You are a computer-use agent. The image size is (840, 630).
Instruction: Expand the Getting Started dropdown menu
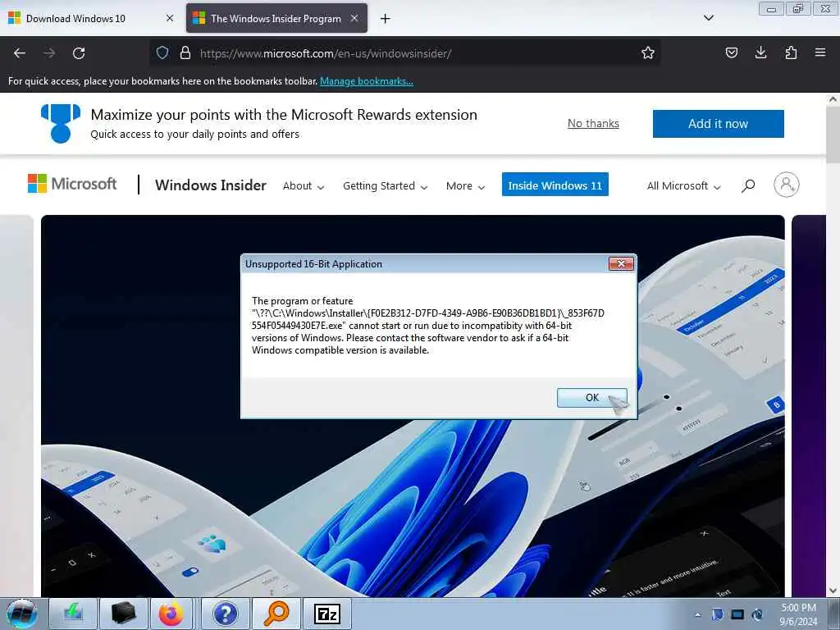(385, 186)
